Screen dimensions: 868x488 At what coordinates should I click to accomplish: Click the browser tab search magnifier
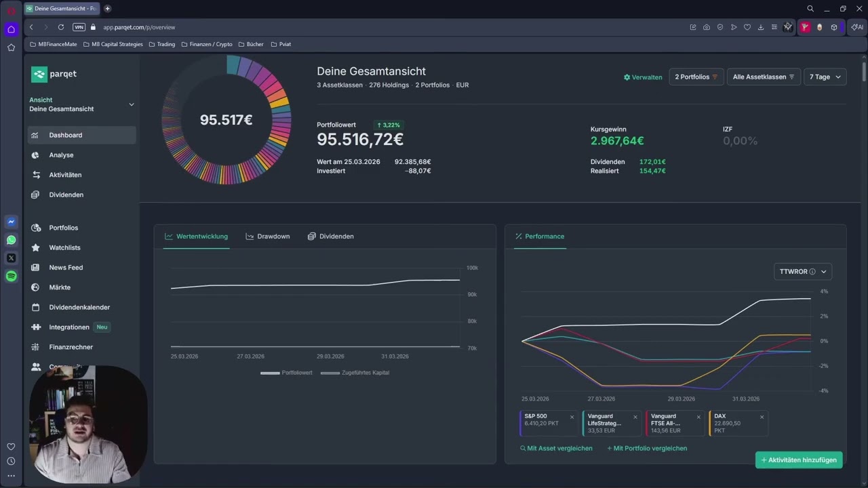tap(810, 9)
